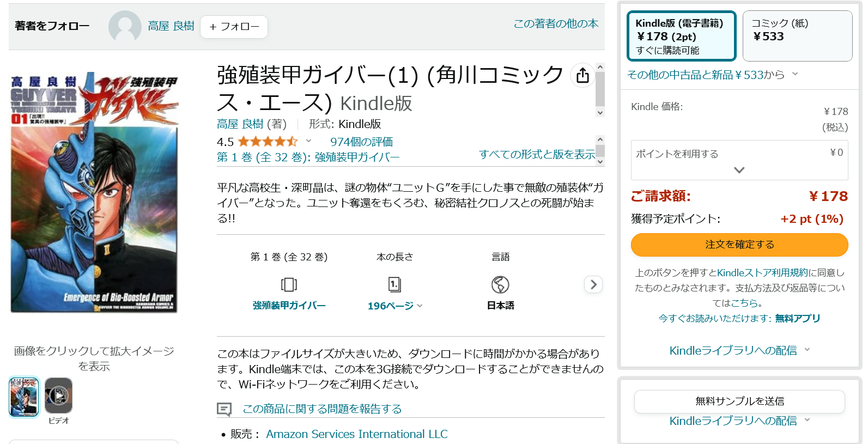868x444 pixels.
Task: Click rating-section scrollbar down arrow
Action: (x=600, y=161)
